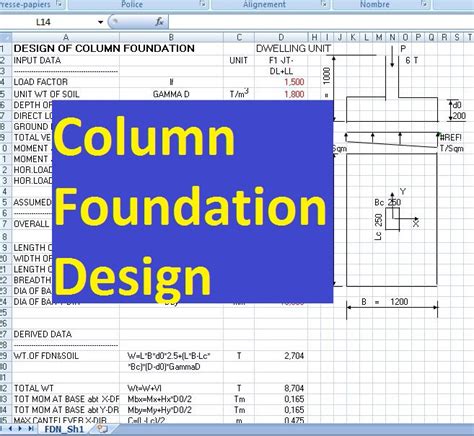The height and width of the screenshot is (436, 474).
Task: Select column D header
Action: coord(281,37)
